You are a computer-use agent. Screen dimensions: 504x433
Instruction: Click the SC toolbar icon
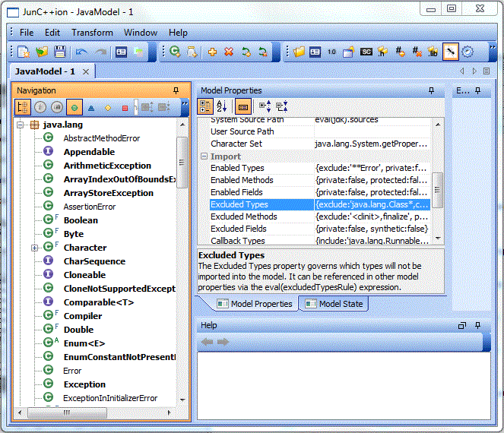click(366, 52)
